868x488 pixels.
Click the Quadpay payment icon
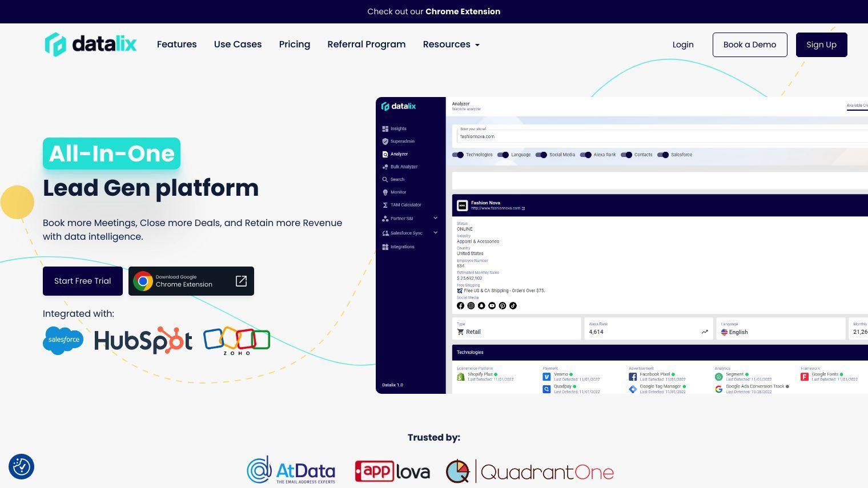[546, 389]
